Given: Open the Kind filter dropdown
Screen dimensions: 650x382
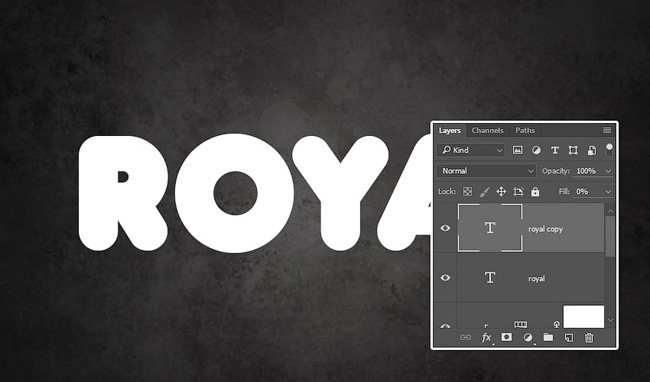Looking at the screenshot, I should click(x=471, y=150).
